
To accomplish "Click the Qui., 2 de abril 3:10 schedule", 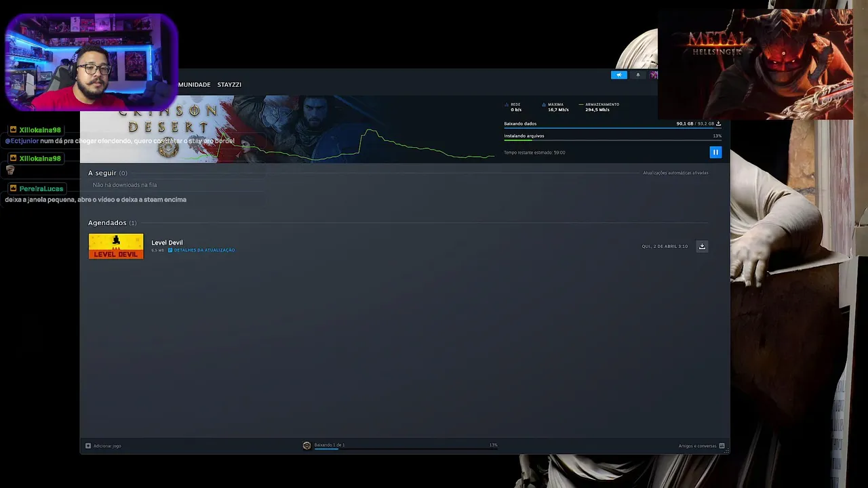I will [665, 246].
